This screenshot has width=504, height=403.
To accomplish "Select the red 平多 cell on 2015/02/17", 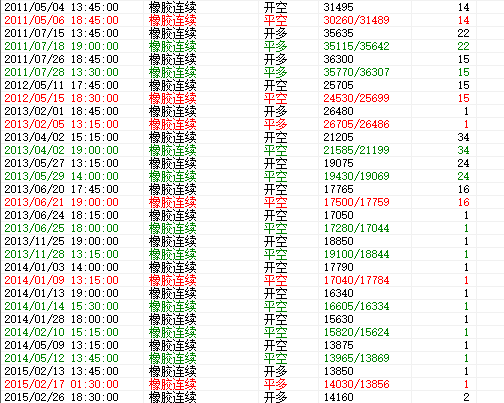I will [x=275, y=384].
